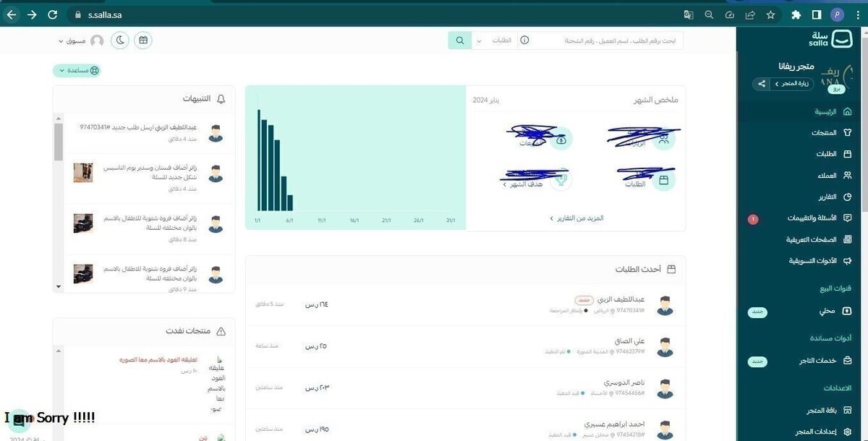Click the share icon beside زيارة المتجر
The width and height of the screenshot is (868, 441).
pos(760,83)
